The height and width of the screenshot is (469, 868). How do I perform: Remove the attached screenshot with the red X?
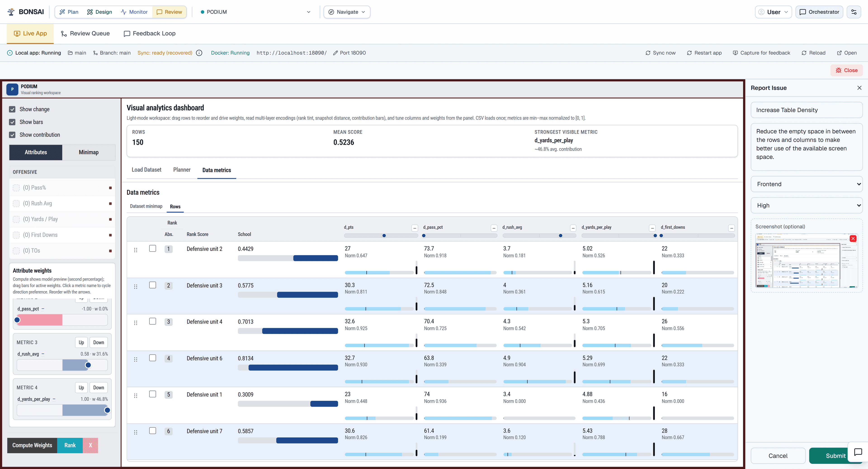coord(853,238)
